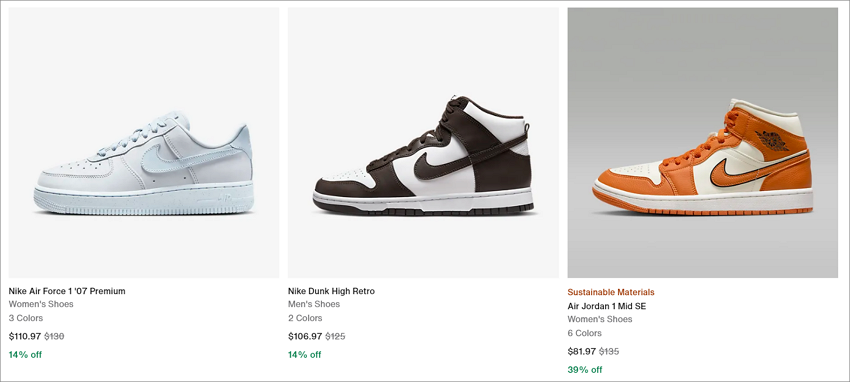Viewport: 850px width, 382px height.
Task: Click the crossed-out $135 original price
Action: click(609, 351)
